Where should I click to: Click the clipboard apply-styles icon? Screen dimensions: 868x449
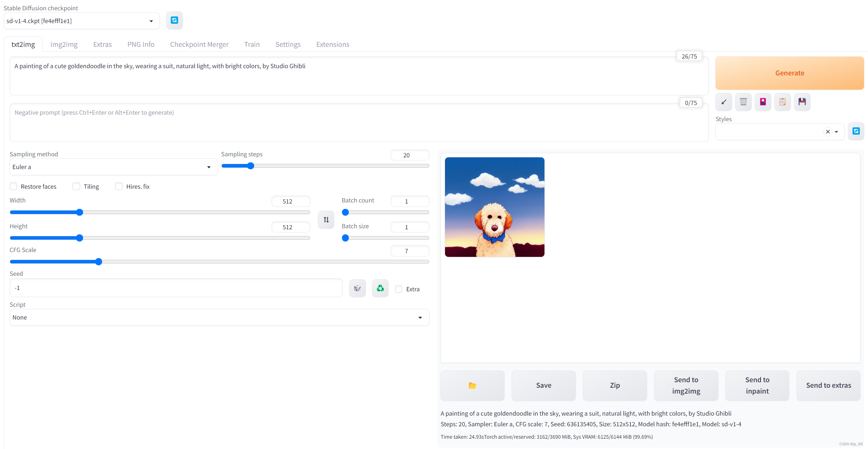[782, 102]
